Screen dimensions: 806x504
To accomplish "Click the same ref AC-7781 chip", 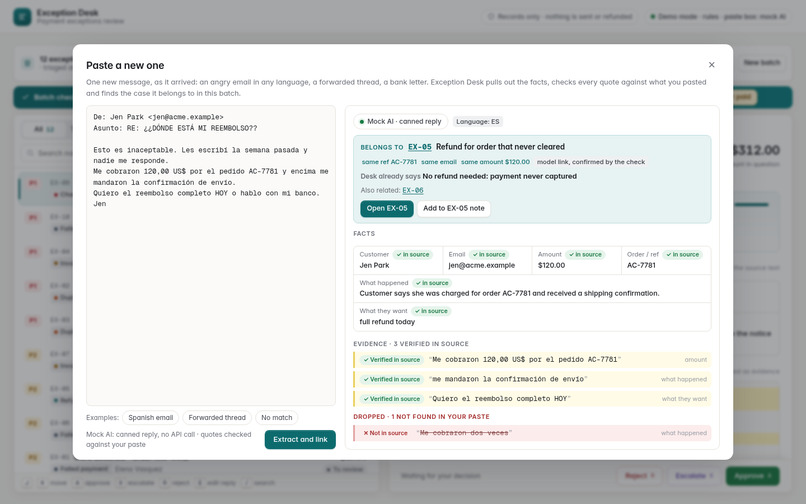I will [x=389, y=162].
